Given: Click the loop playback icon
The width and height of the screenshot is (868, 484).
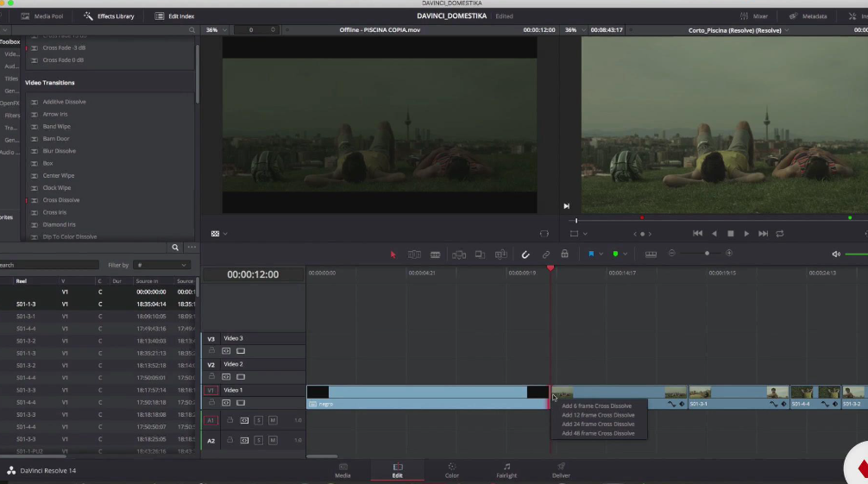Looking at the screenshot, I should pos(780,234).
